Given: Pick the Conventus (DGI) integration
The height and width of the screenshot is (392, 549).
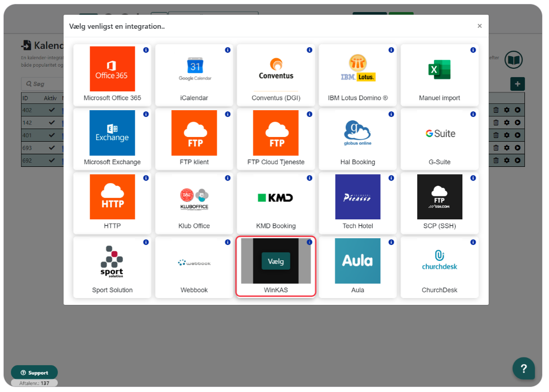Looking at the screenshot, I should coord(276,75).
